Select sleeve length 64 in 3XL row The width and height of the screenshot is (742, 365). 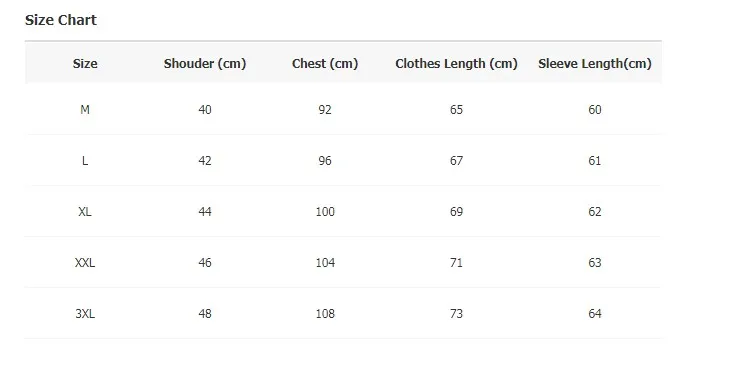[595, 314]
